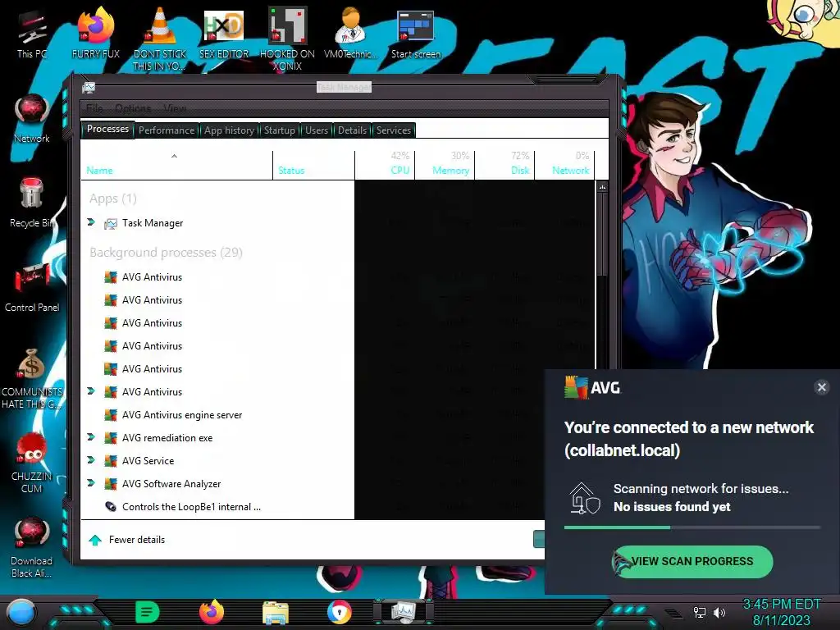840x630 pixels.
Task: Open Firefox from the taskbar
Action: 212,612
